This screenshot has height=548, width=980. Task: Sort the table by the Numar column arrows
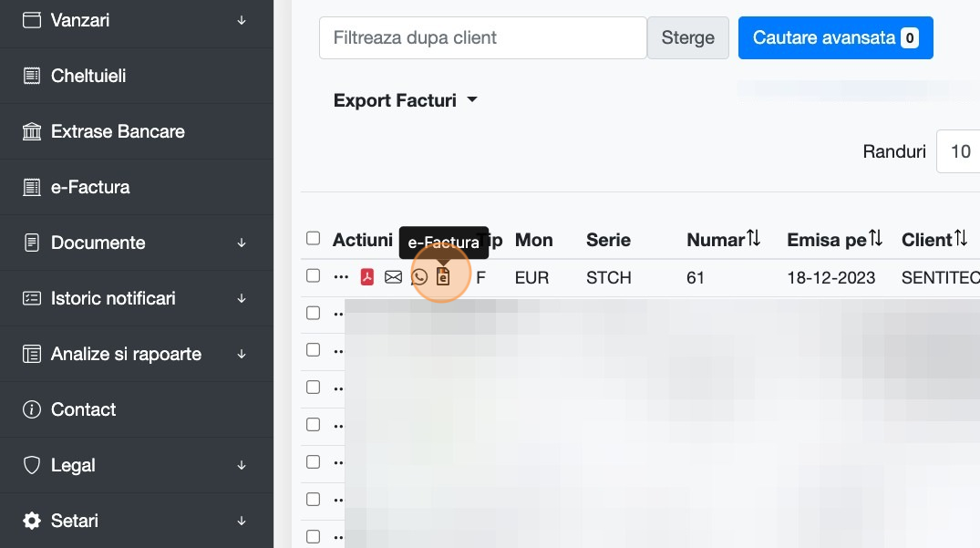coord(754,240)
